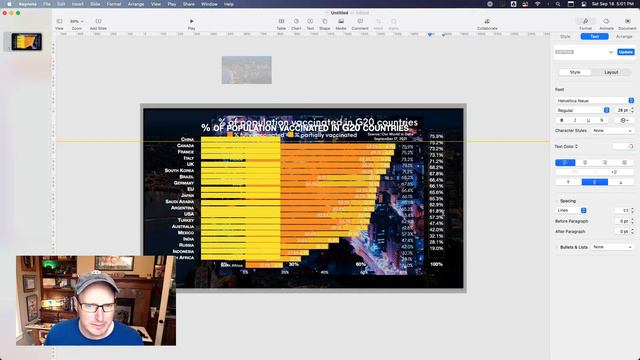Image resolution: width=640 pixels, height=360 pixels.
Task: Open the View toolbar button
Action: click(x=59, y=24)
